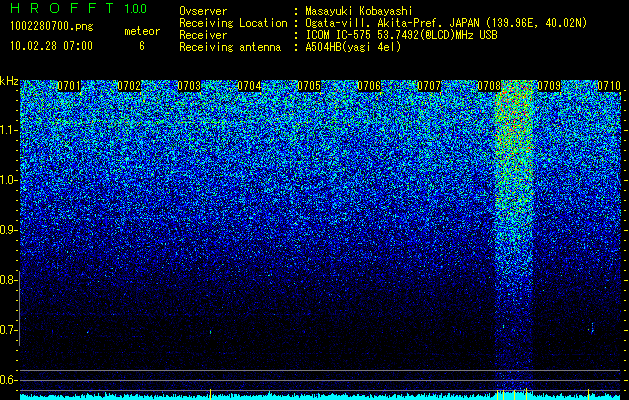
Task: Click the 0.7 kHz axis label
Action: pyautogui.click(x=9, y=330)
